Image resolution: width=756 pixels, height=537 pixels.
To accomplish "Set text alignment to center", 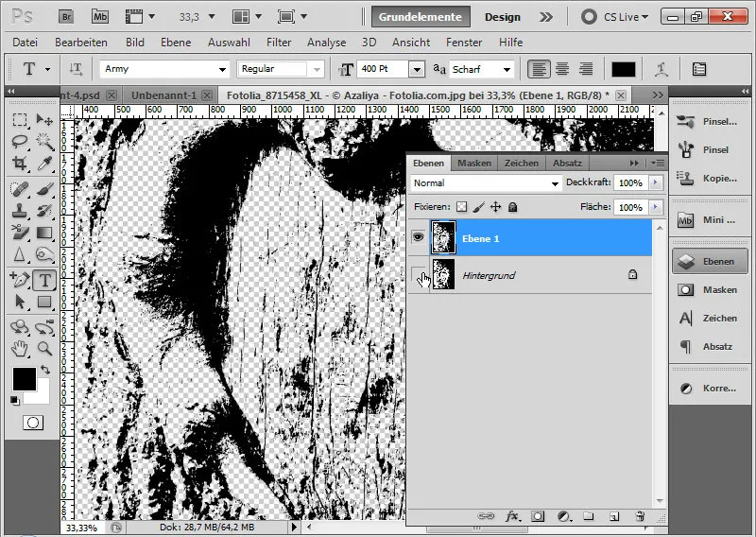I will click(562, 69).
